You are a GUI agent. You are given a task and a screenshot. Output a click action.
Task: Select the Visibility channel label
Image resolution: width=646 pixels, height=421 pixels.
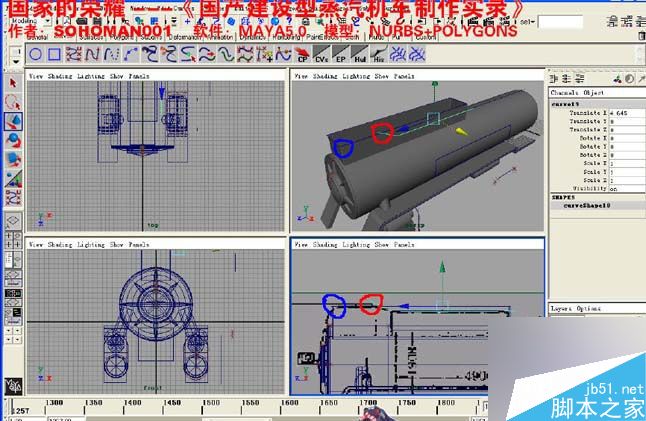coord(590,189)
